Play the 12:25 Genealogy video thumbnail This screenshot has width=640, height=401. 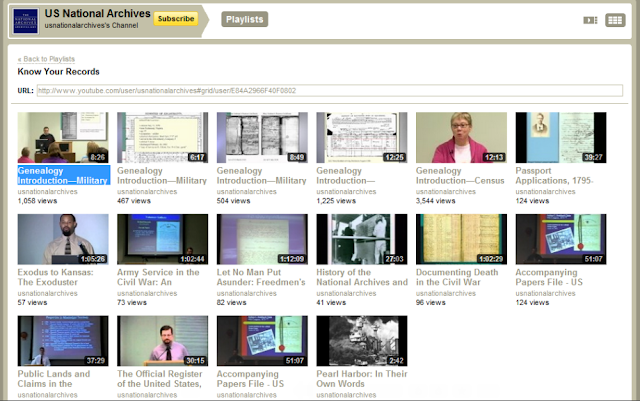pos(362,138)
